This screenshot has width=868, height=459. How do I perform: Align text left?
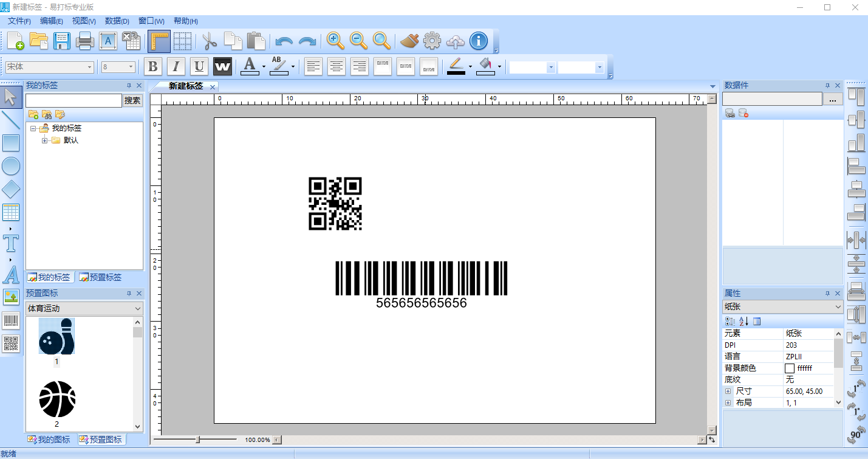pyautogui.click(x=313, y=66)
